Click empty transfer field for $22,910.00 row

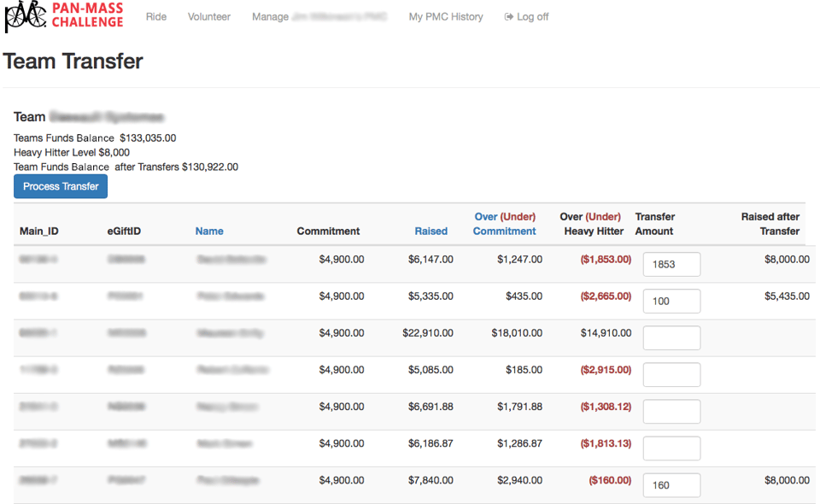pyautogui.click(x=671, y=338)
